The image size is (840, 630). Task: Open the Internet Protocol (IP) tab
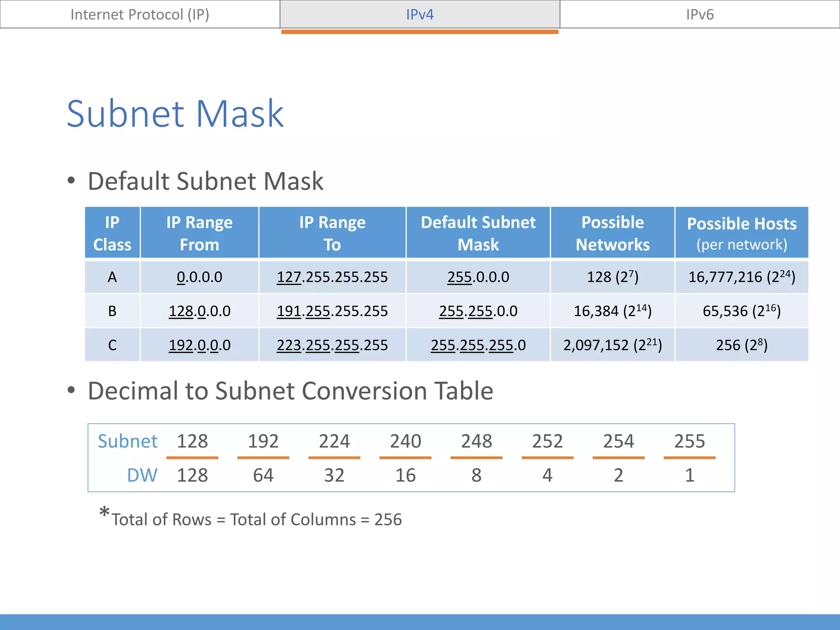[x=140, y=14]
